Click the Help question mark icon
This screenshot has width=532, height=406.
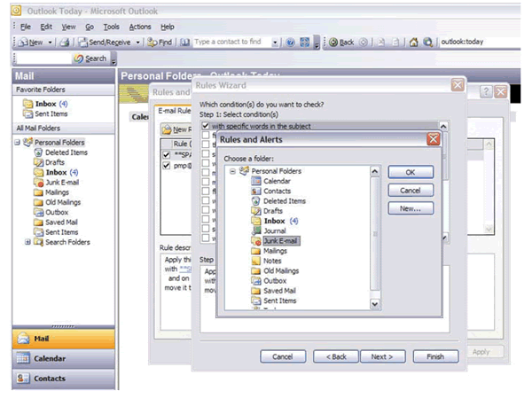pyautogui.click(x=290, y=43)
